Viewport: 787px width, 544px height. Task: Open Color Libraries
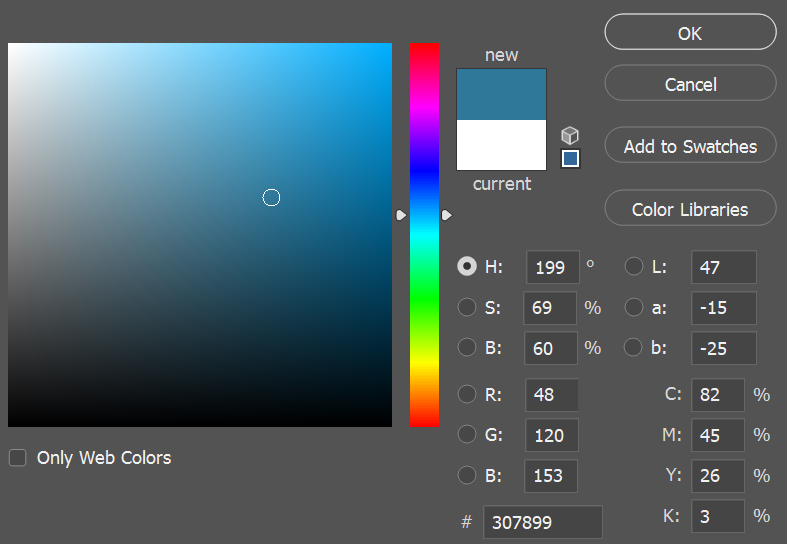(690, 208)
